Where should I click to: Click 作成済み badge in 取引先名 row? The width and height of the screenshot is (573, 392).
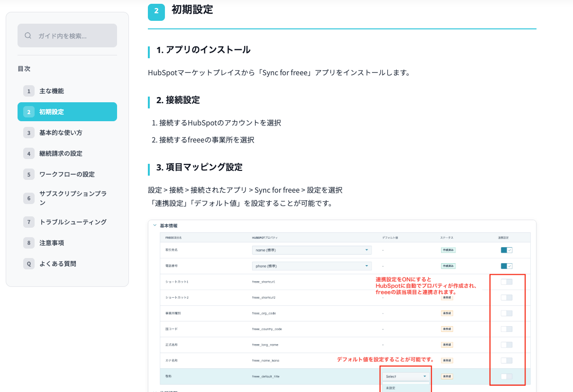(448, 250)
